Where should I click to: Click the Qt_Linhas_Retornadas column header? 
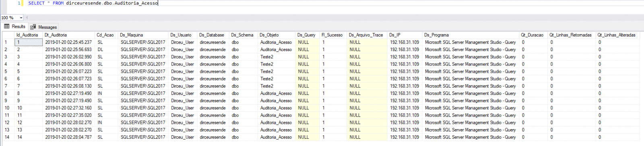pyautogui.click(x=572, y=35)
